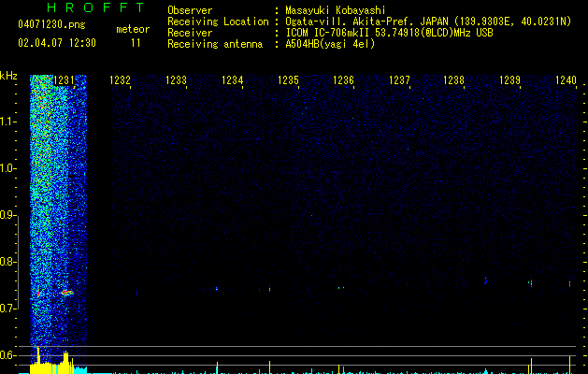Click the tallest yellow signal peak at bottom left
Viewport: 588px width, 374px height.
coord(38,359)
